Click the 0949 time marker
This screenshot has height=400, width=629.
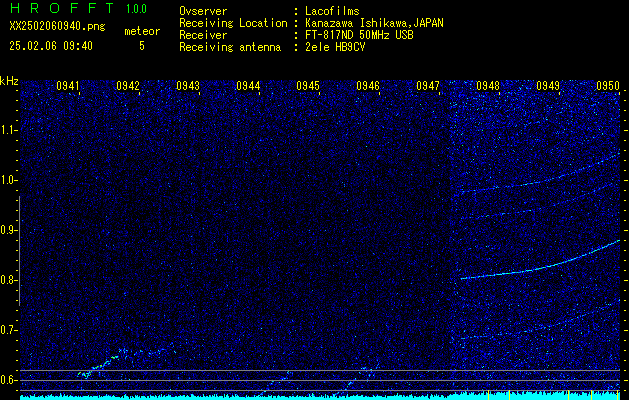548,86
